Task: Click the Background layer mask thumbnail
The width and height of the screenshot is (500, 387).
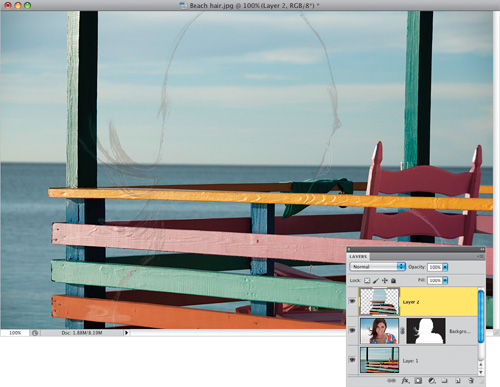Action: coord(426,331)
